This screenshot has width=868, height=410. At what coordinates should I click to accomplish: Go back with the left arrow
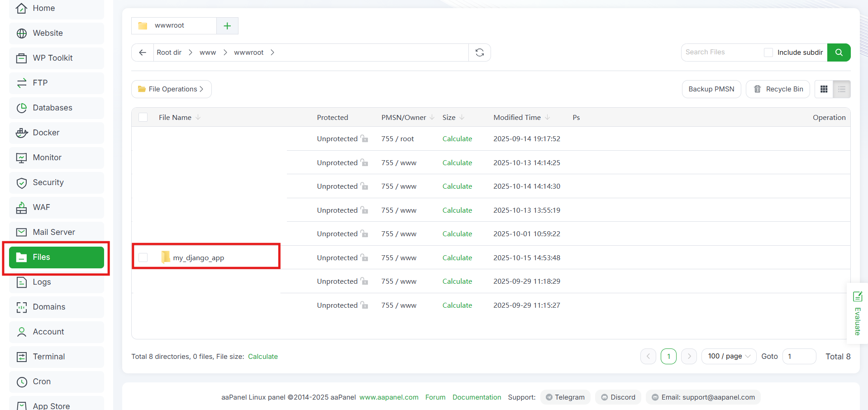143,52
